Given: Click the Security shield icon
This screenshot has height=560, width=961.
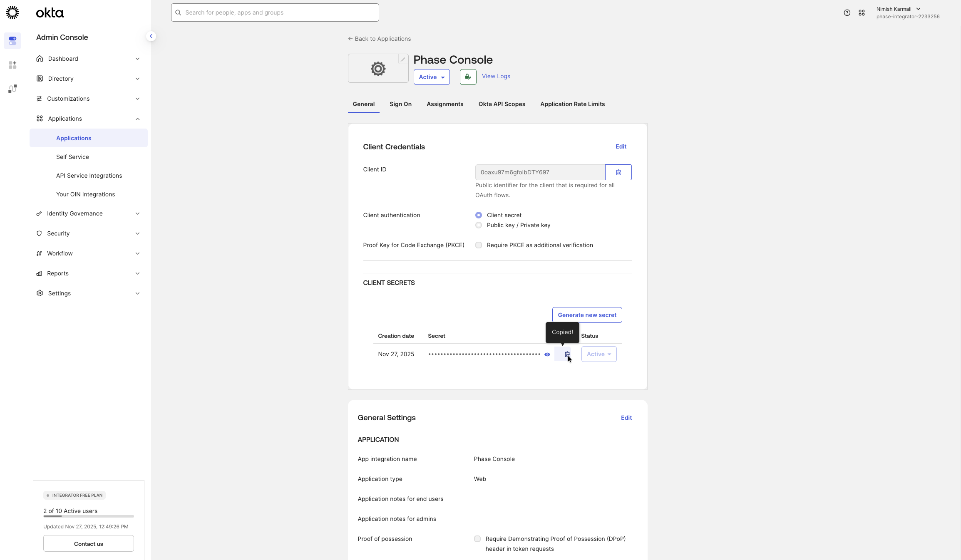Looking at the screenshot, I should click(x=39, y=233).
